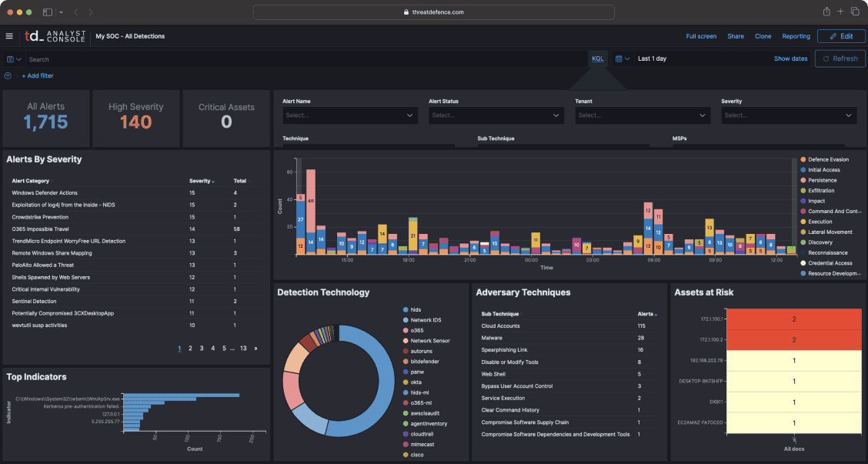Toggle the KQL query language switch
The height and width of the screenshot is (464, 868).
pos(597,58)
